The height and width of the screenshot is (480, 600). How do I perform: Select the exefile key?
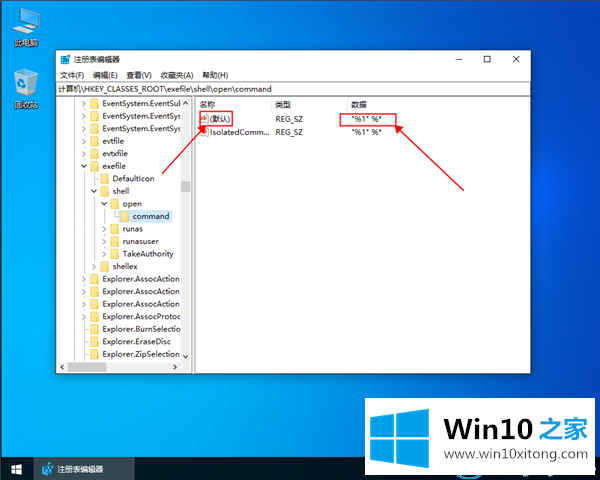point(114,166)
